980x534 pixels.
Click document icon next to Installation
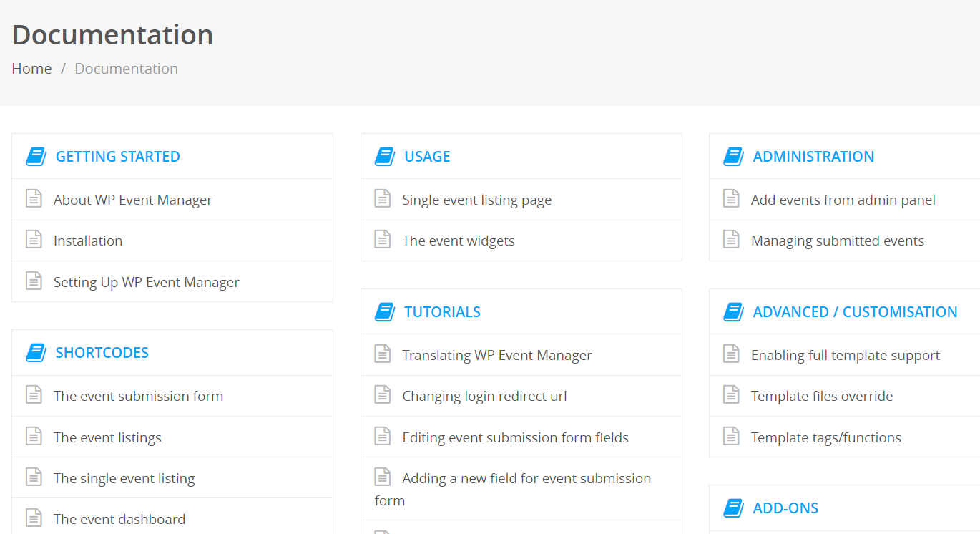point(34,239)
